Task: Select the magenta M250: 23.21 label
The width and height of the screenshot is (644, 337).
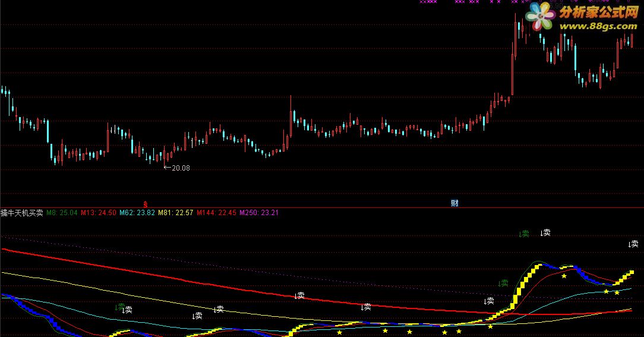Action: 259,213
